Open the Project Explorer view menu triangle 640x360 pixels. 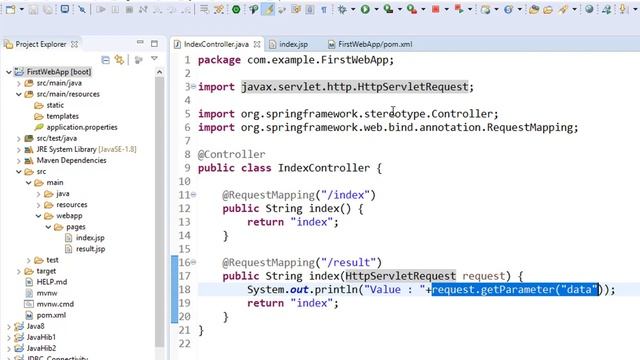(154, 59)
